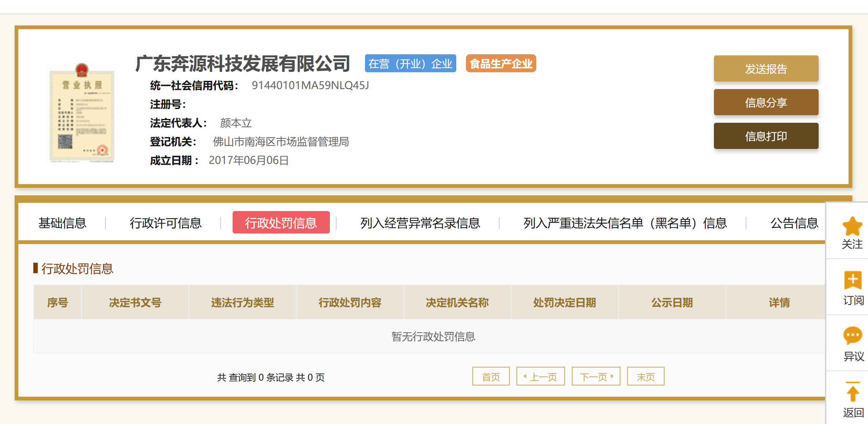Click establishment date 2017年06月06日

click(249, 160)
